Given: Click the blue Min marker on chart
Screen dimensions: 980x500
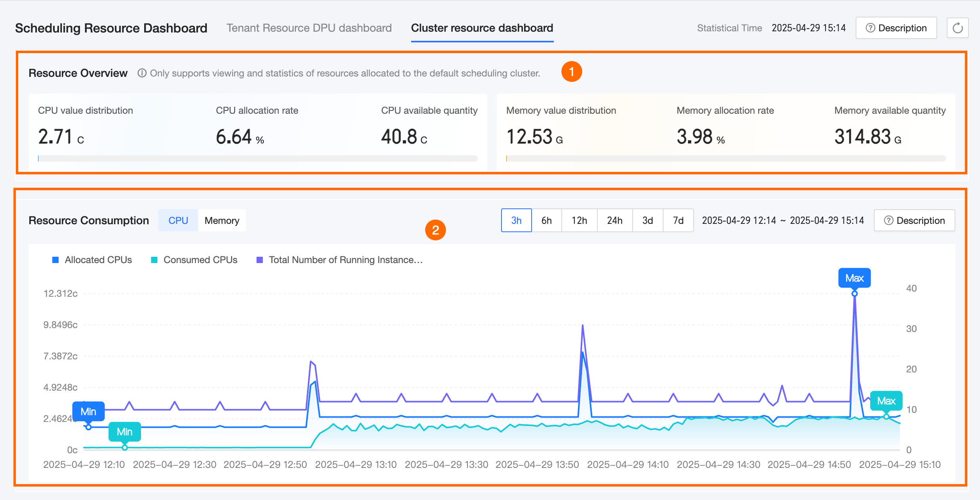Looking at the screenshot, I should click(88, 412).
